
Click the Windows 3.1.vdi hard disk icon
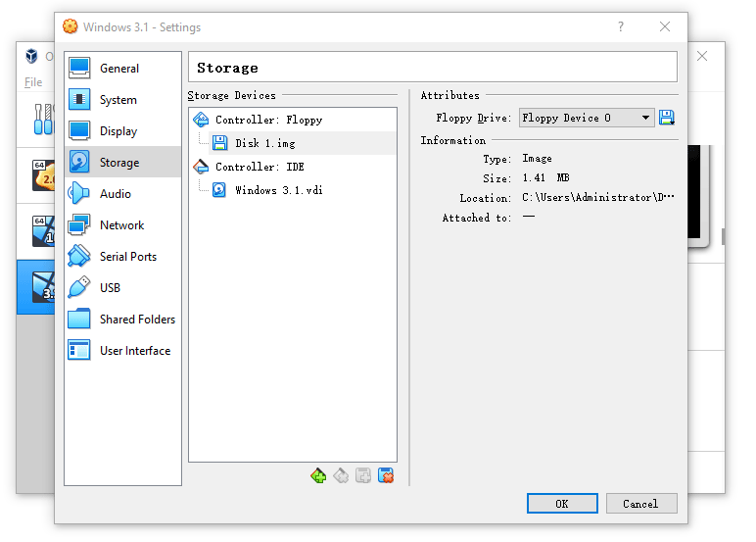(x=219, y=190)
